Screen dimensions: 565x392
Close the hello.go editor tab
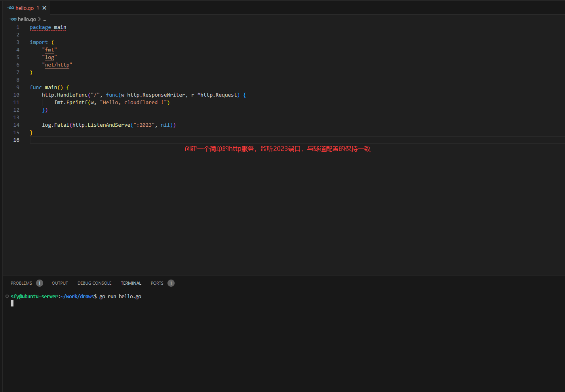tap(44, 8)
